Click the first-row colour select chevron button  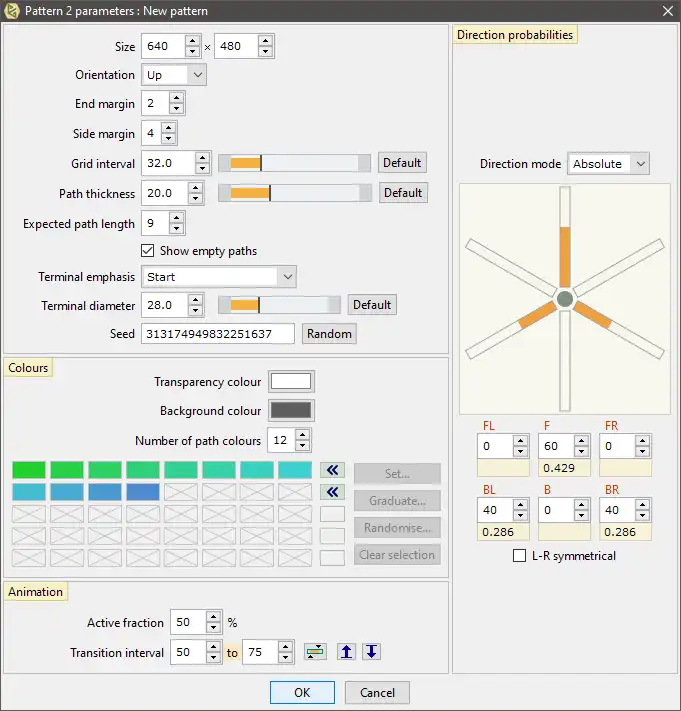pos(332,470)
